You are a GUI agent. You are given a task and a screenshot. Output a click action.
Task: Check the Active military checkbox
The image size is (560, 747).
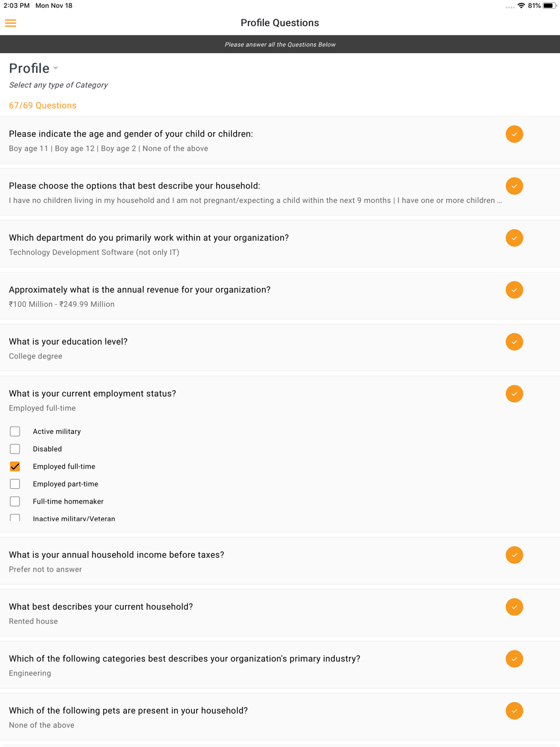[x=15, y=431]
